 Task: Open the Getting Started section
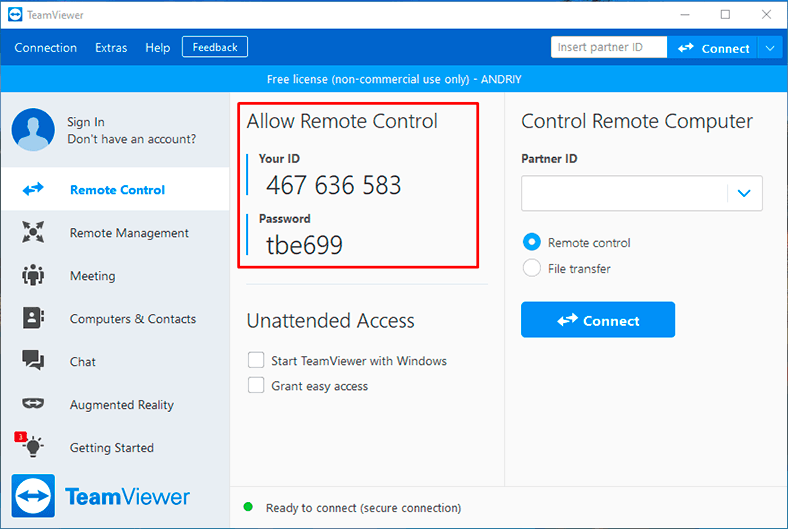115,447
